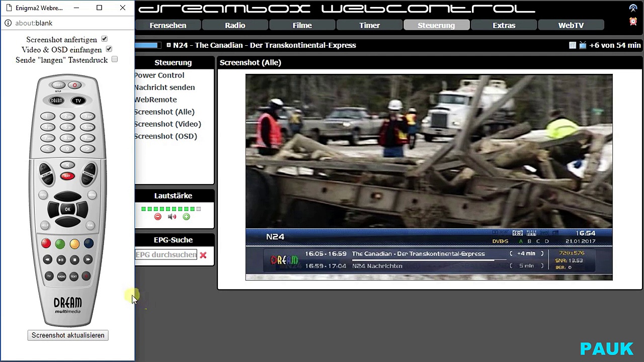Image resolution: width=644 pixels, height=362 pixels.
Task: Click the TV stream icon in status bar
Action: [x=583, y=45]
